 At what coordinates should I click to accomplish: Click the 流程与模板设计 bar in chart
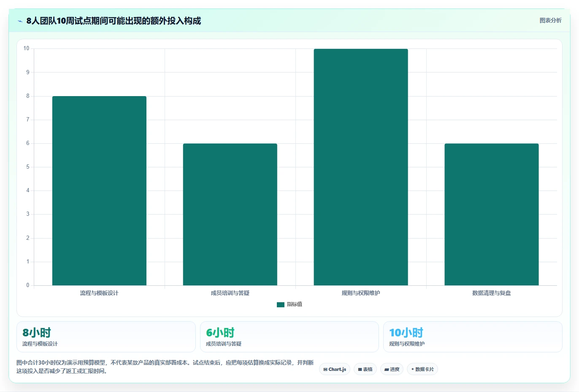99,191
